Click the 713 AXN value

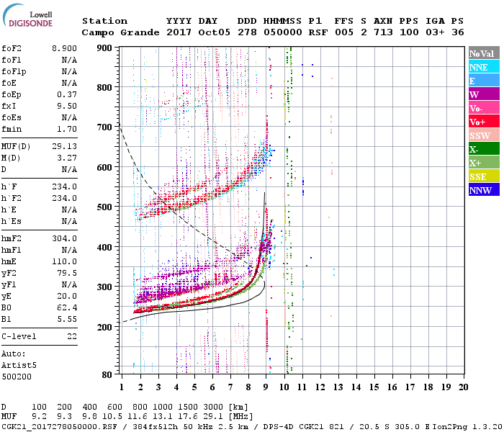coord(383,32)
